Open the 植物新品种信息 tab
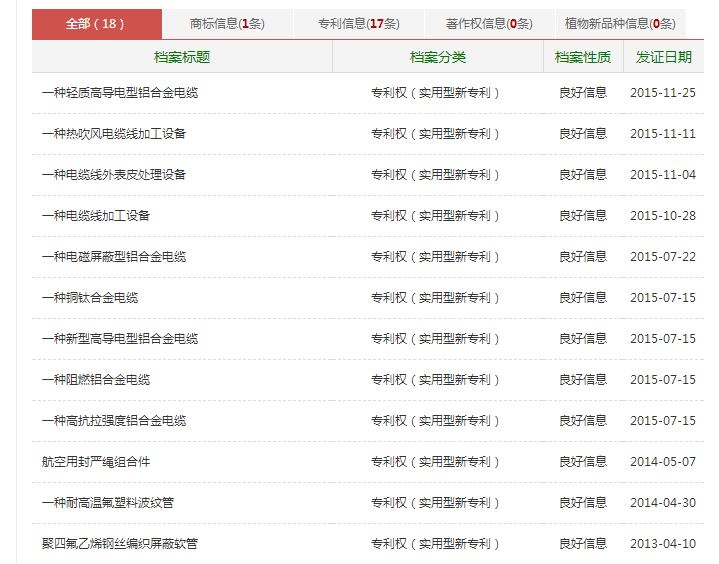Image resolution: width=719 pixels, height=564 pixels. [620, 24]
